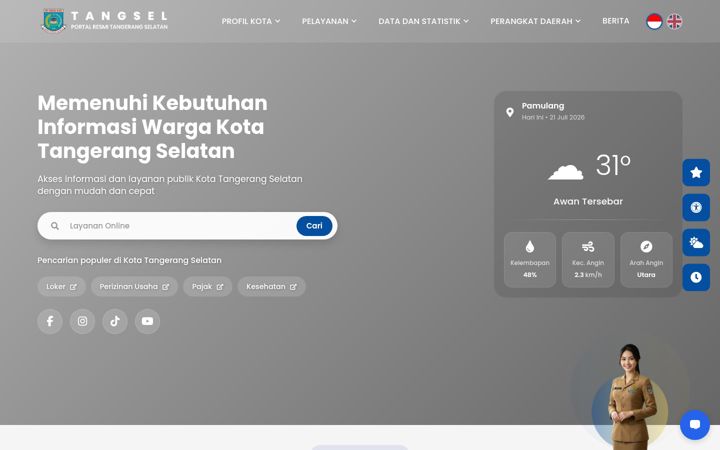Screen dimensions: 720x450
Task: Open the weather side button
Action: click(x=696, y=242)
